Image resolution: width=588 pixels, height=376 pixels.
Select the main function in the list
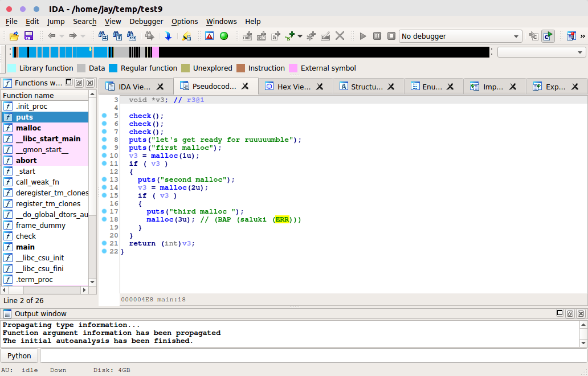[45, 247]
